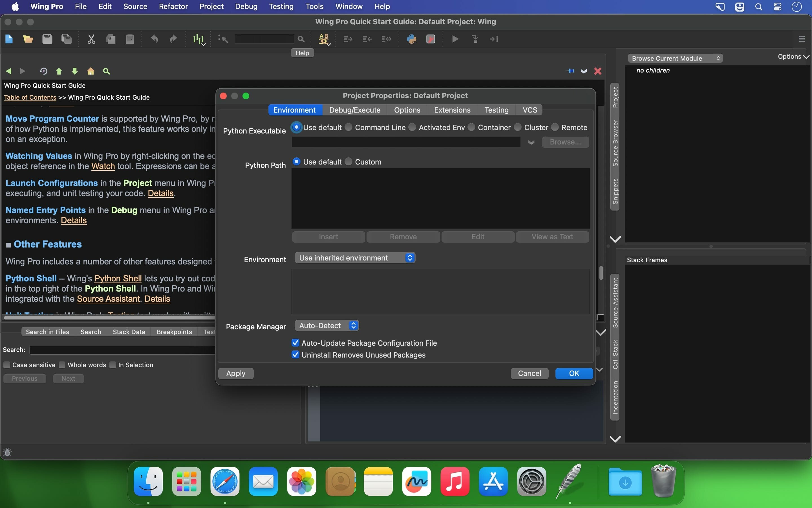The image size is (812, 508).
Task: Open the Breakpoints tab in the bottom panel
Action: [174, 332]
